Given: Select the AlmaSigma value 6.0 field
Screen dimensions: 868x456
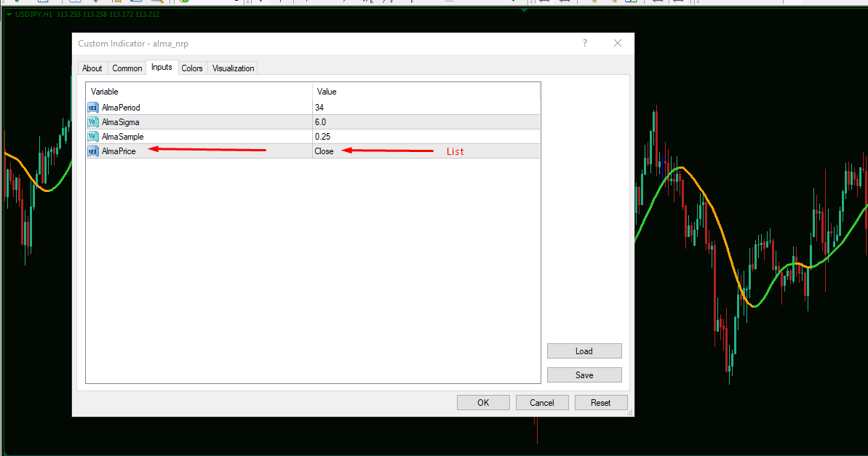Looking at the screenshot, I should (426, 121).
